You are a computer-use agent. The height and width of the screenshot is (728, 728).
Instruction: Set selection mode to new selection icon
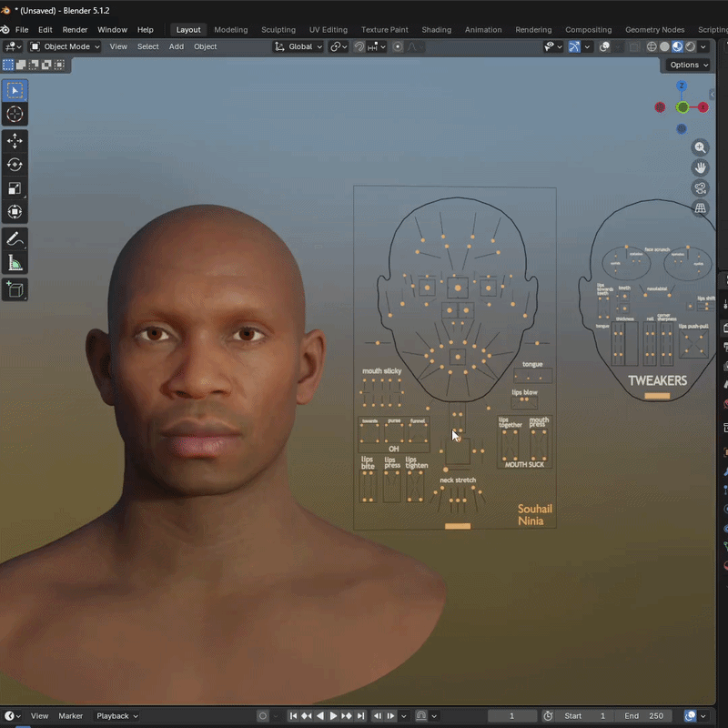[8, 65]
